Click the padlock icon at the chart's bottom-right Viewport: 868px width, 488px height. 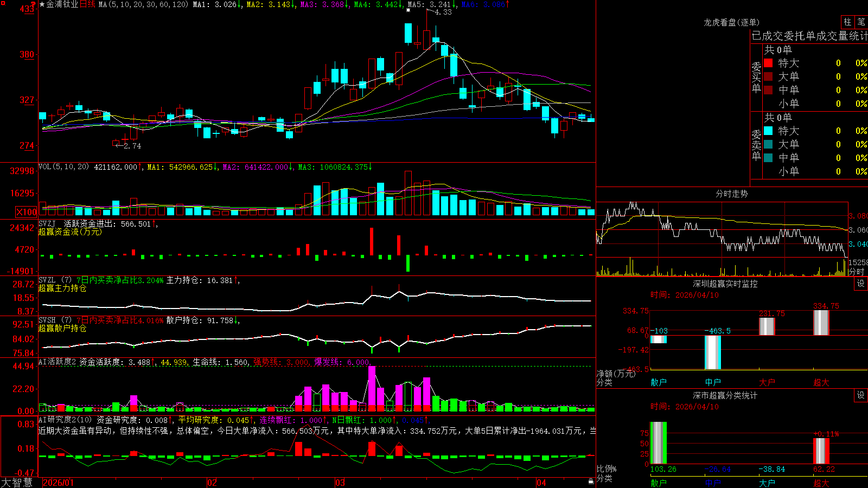click(591, 481)
